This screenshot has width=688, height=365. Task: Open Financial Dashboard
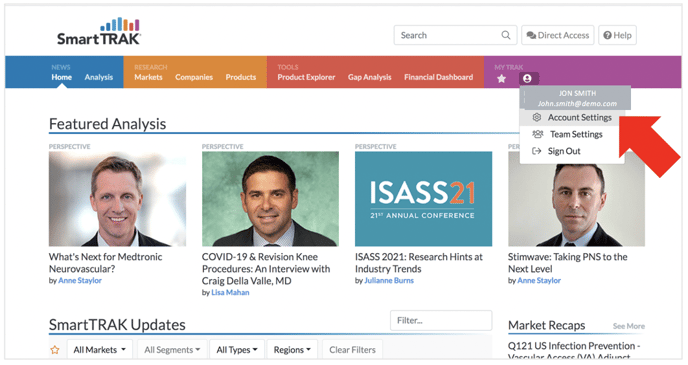pos(438,77)
